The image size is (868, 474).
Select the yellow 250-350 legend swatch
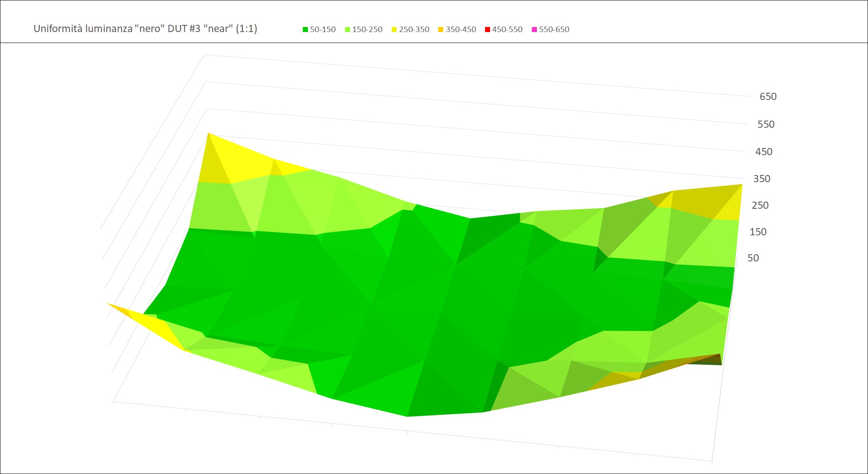(x=394, y=30)
